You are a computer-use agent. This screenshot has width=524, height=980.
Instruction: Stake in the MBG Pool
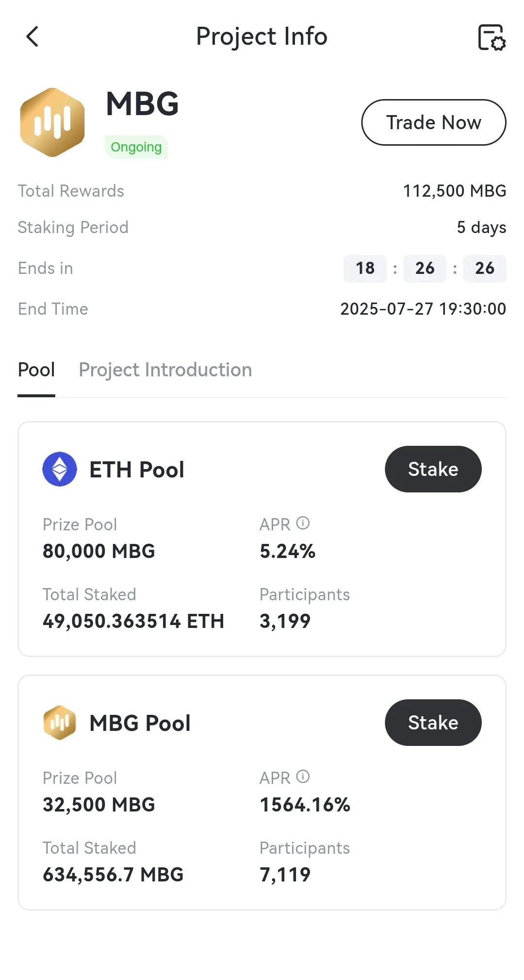pos(433,723)
